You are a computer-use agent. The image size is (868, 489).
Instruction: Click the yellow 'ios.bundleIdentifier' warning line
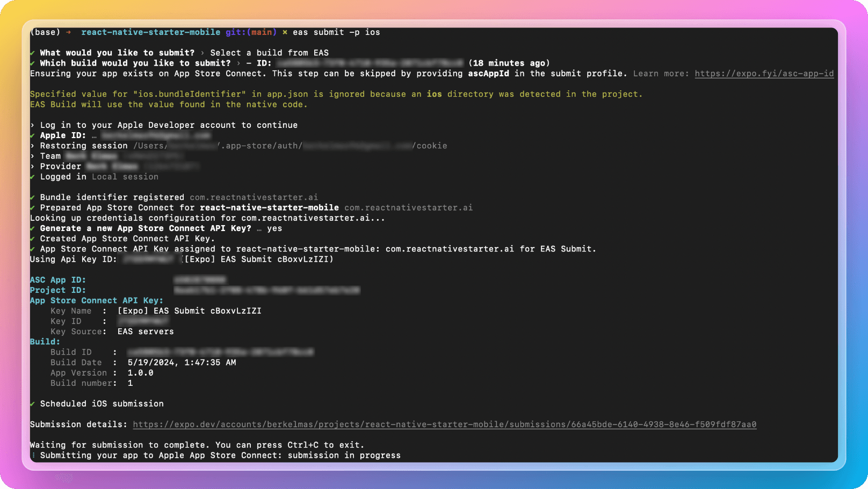336,94
